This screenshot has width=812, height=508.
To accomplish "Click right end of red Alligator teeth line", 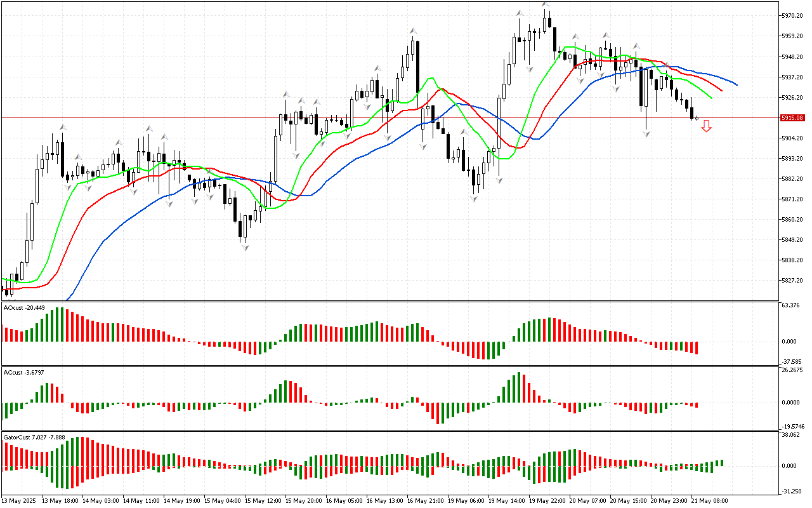I will point(722,91).
